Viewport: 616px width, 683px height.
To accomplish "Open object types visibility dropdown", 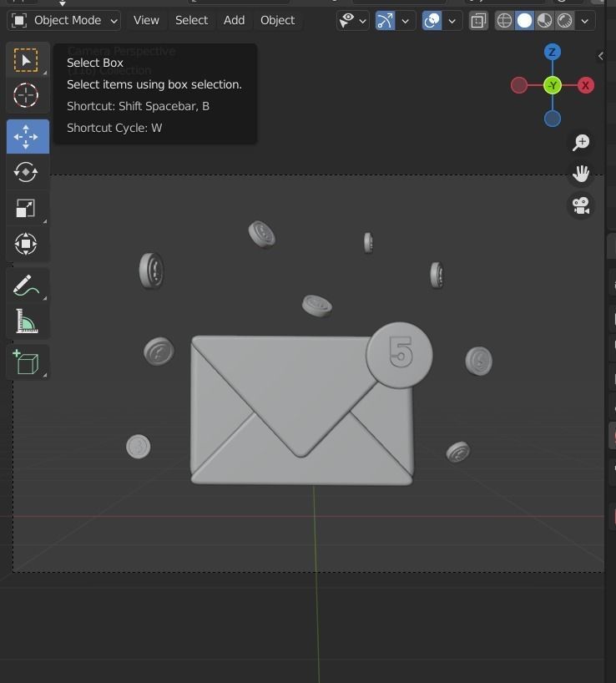I will click(x=353, y=21).
